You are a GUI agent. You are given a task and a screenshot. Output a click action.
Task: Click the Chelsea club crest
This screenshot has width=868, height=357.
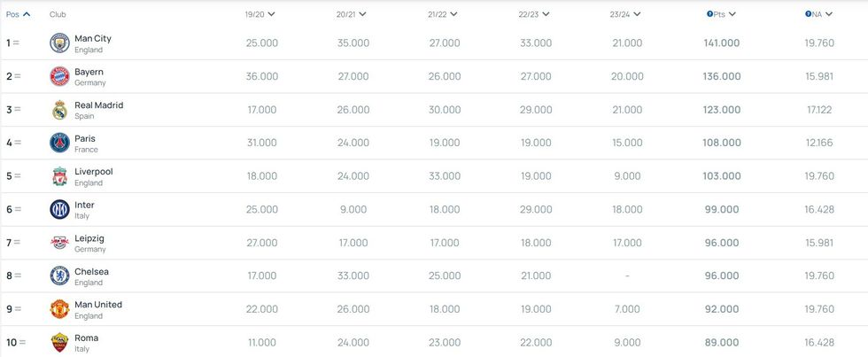59,276
